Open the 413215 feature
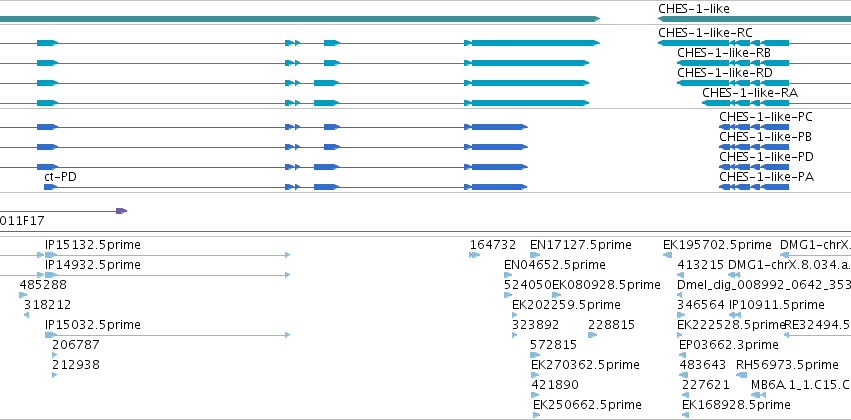The width and height of the screenshot is (851, 420). pyautogui.click(x=701, y=265)
